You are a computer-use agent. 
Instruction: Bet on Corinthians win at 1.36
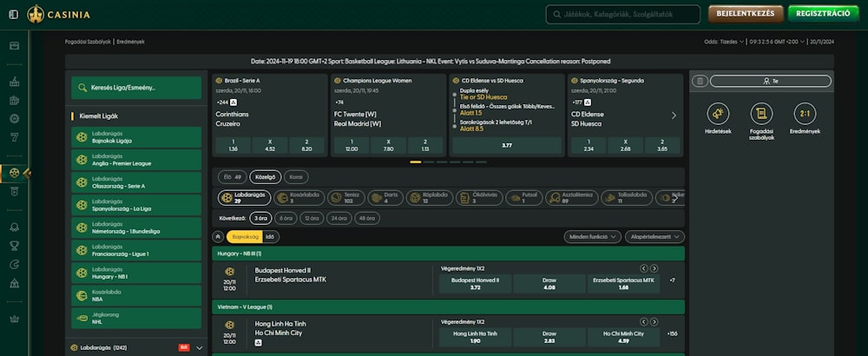(233, 145)
